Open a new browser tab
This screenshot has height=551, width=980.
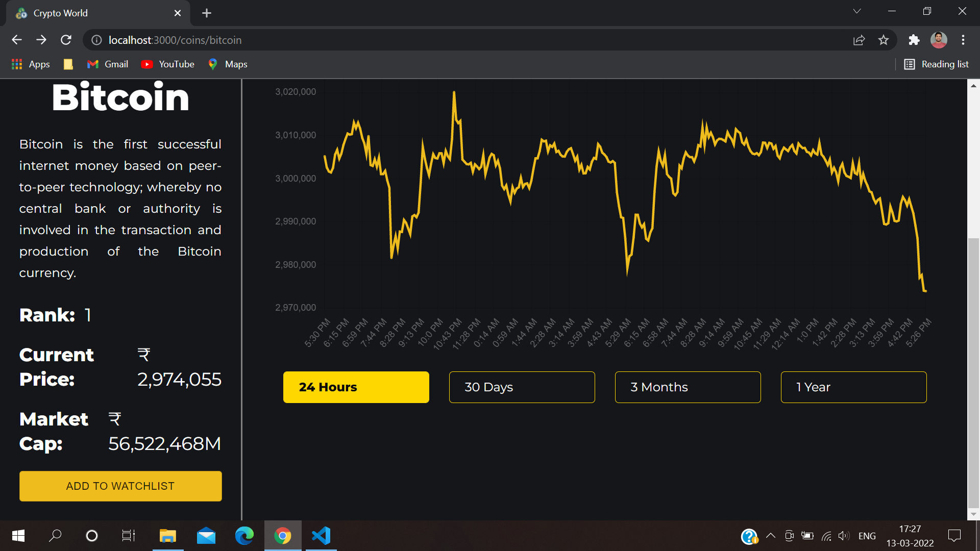tap(207, 13)
